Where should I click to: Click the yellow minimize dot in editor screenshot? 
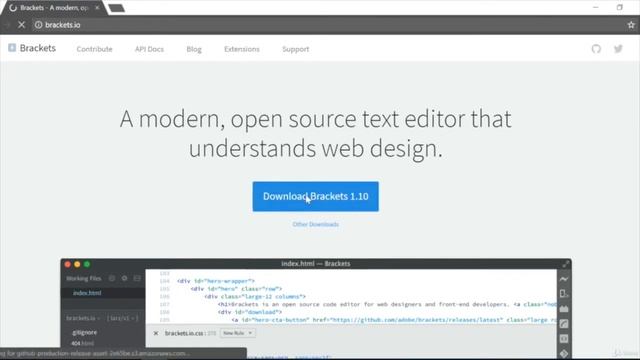click(x=77, y=264)
